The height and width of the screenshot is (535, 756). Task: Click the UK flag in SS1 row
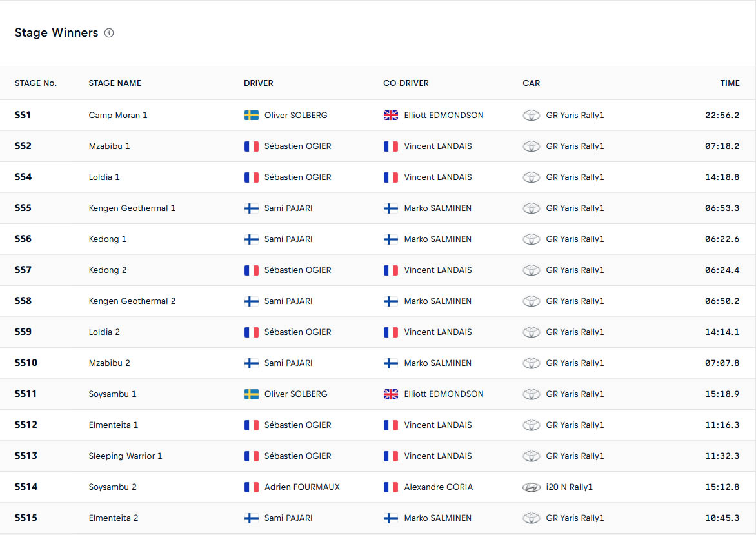(x=391, y=116)
